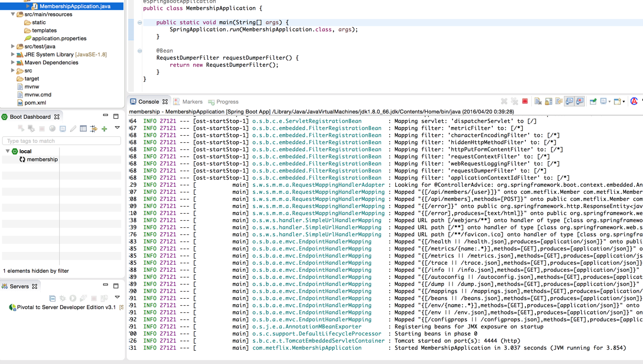Open the Open Console dropdown arrow
This screenshot has height=364, width=643.
pyautogui.click(x=624, y=102)
